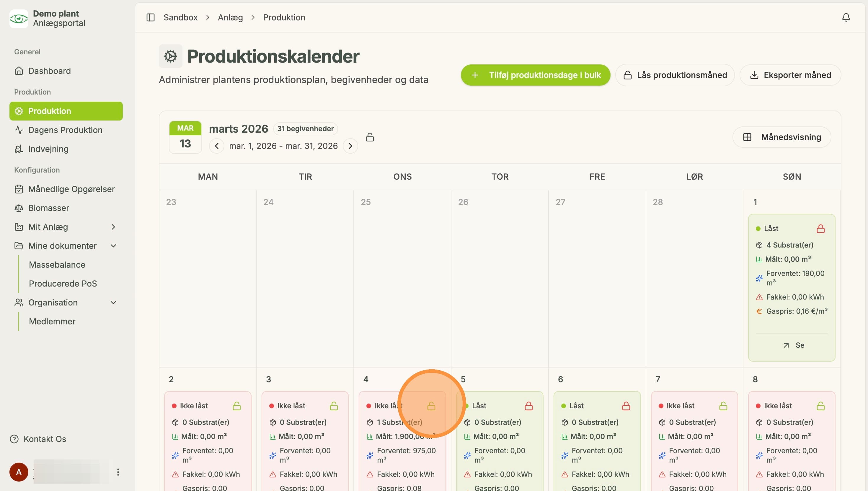This screenshot has height=491, width=868.
Task: Collapse the Mine dokumenter section
Action: (113, 246)
